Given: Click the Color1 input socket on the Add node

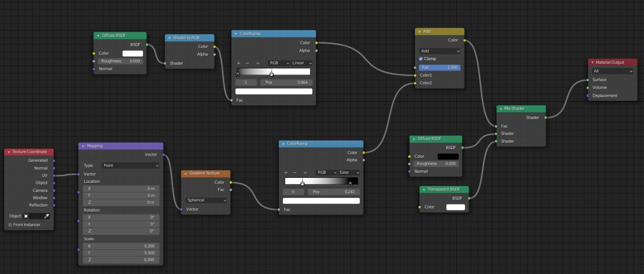Looking at the screenshot, I should [415, 75].
